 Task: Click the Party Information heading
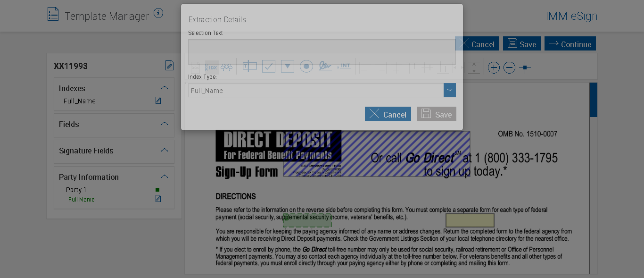[89, 177]
